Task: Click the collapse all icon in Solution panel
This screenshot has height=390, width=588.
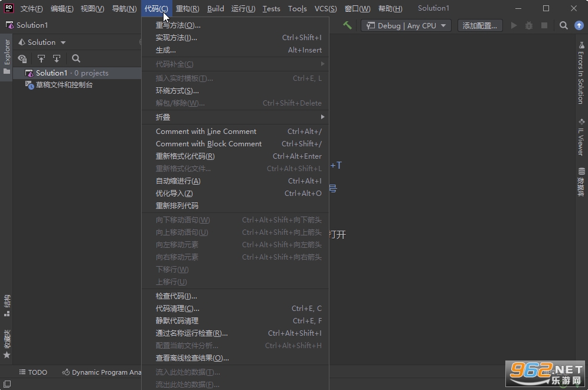Action: tap(57, 58)
